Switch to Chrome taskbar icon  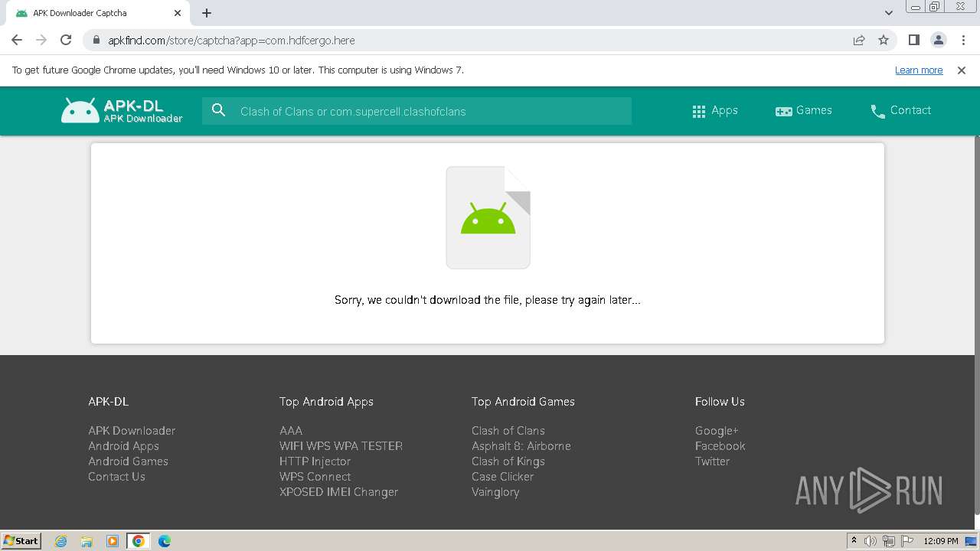pos(139,541)
